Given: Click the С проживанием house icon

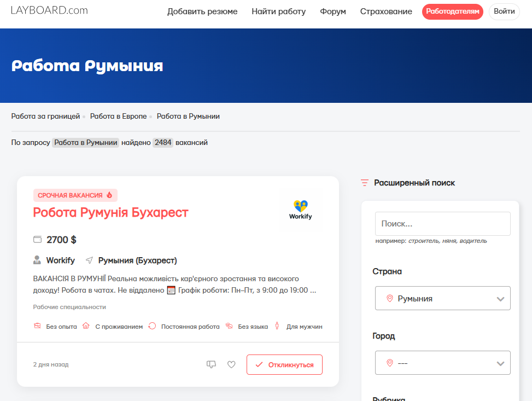Looking at the screenshot, I should point(86,326).
